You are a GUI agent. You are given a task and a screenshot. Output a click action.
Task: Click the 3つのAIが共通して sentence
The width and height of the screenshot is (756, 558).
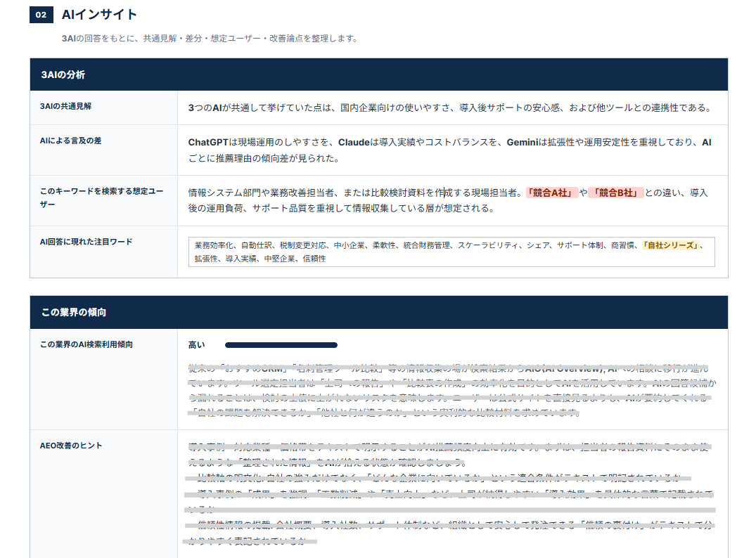[450, 108]
